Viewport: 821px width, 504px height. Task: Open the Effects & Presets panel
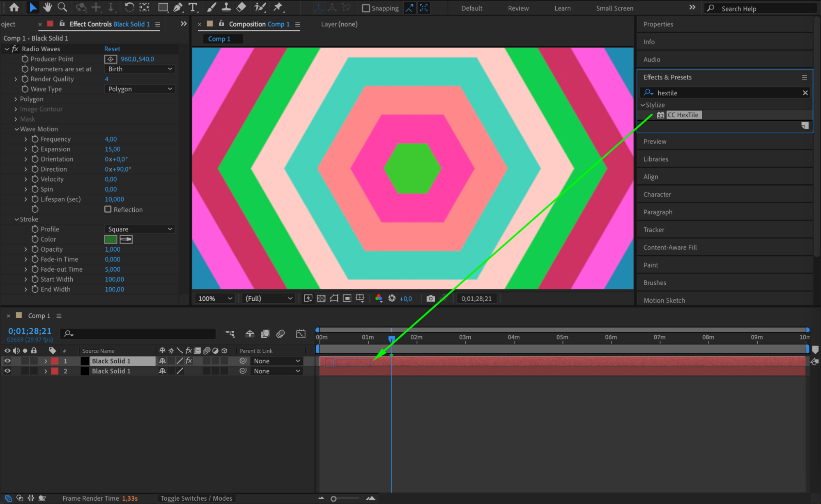coord(667,77)
